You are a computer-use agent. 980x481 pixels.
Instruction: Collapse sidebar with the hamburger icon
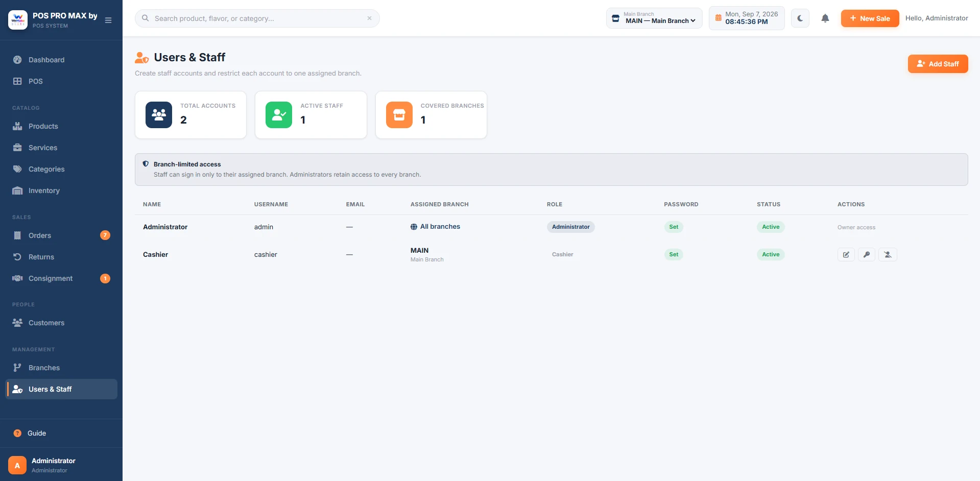[x=108, y=20]
